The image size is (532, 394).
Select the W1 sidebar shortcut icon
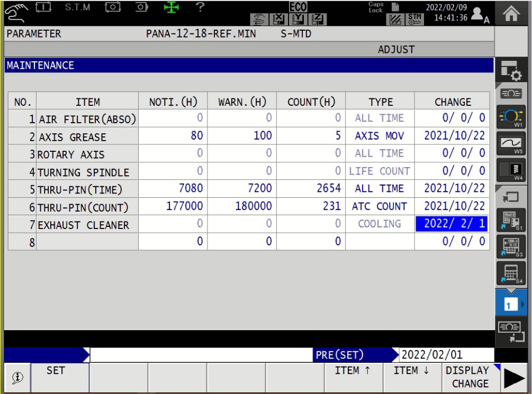point(511,117)
